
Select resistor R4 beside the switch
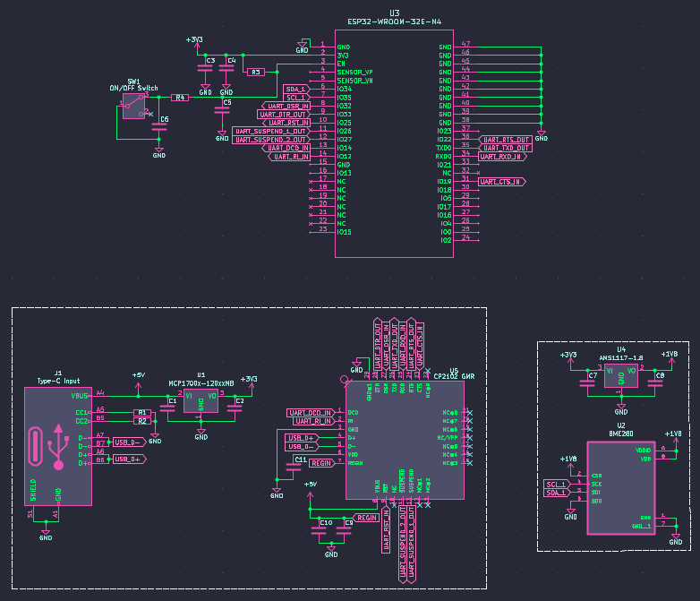point(180,97)
